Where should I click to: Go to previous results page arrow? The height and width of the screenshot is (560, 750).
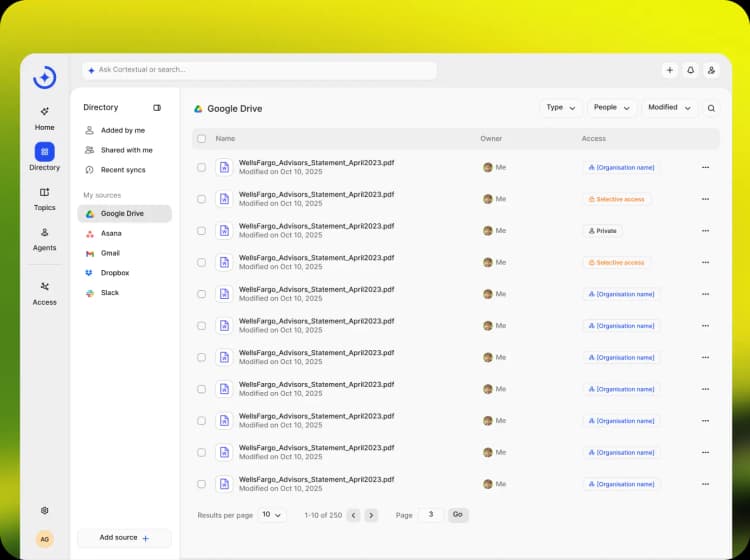pyautogui.click(x=353, y=515)
